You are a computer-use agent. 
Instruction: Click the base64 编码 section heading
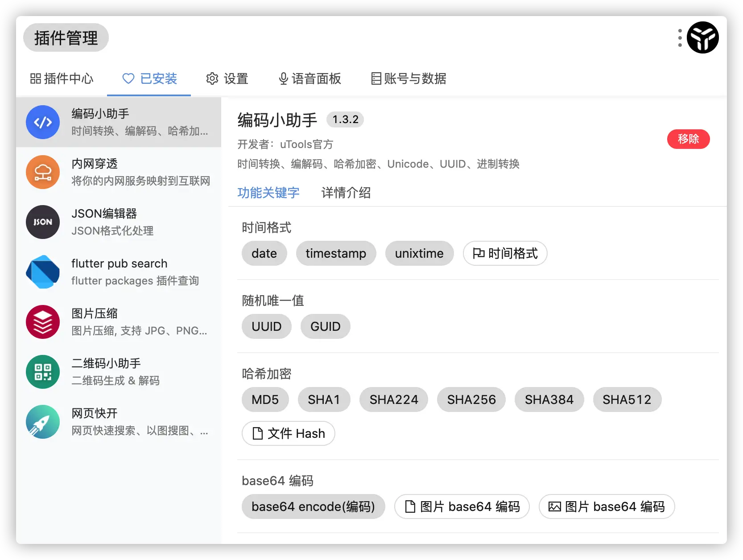(x=277, y=481)
